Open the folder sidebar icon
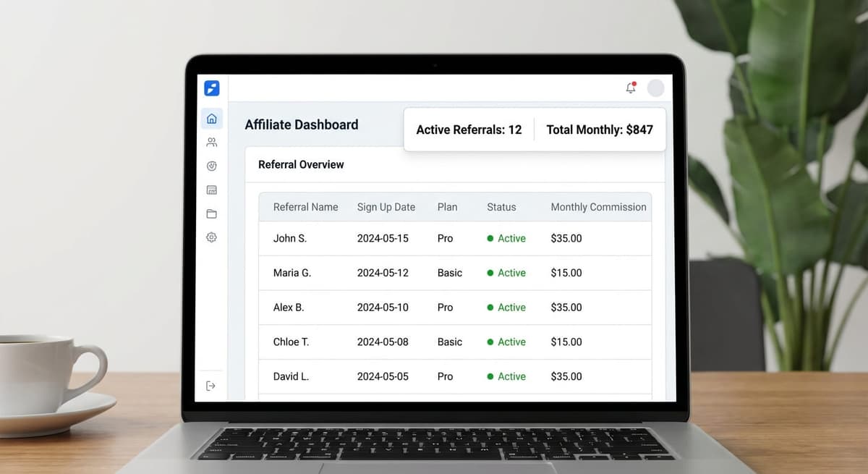Viewport: 868px width, 474px height. pos(211,213)
